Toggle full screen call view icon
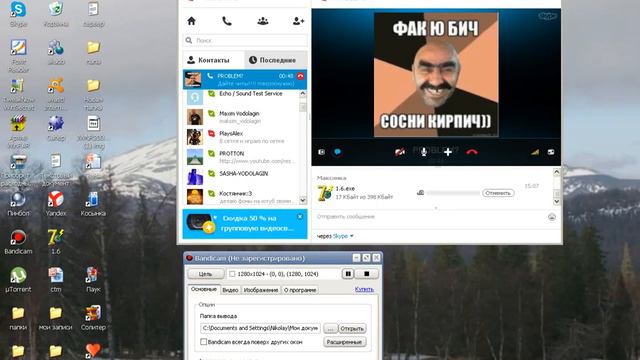The height and width of the screenshot is (360, 640). [551, 152]
